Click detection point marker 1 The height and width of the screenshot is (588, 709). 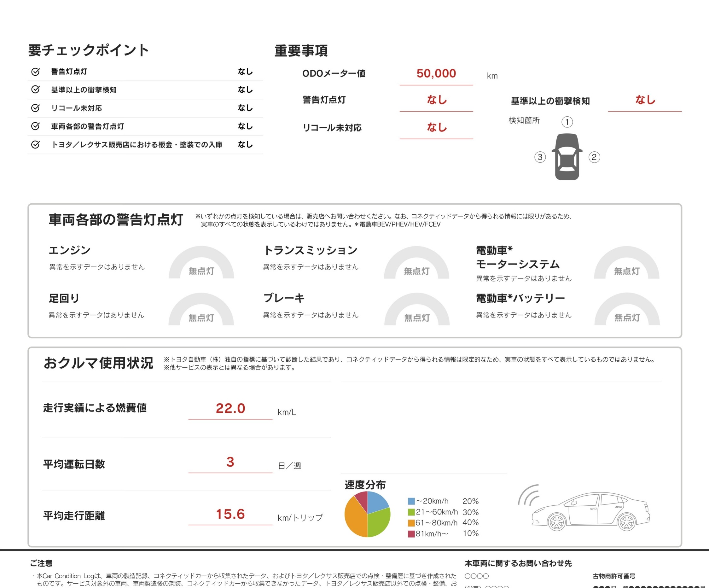coord(567,122)
